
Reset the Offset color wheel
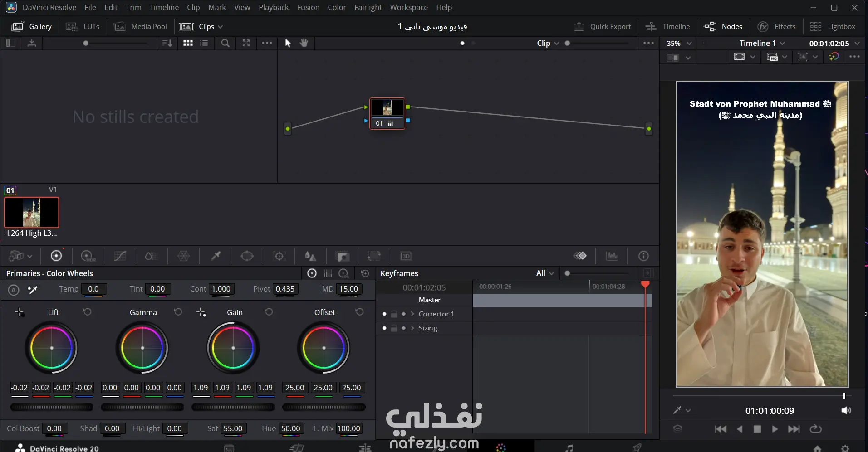[x=359, y=312]
